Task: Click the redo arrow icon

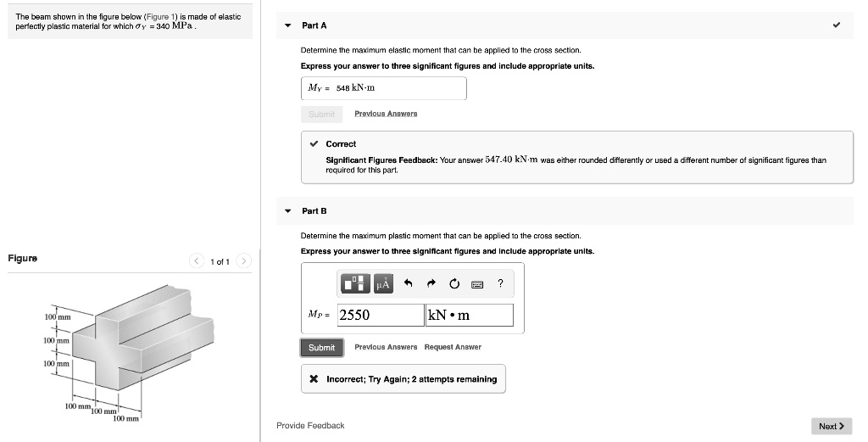Action: pyautogui.click(x=431, y=284)
